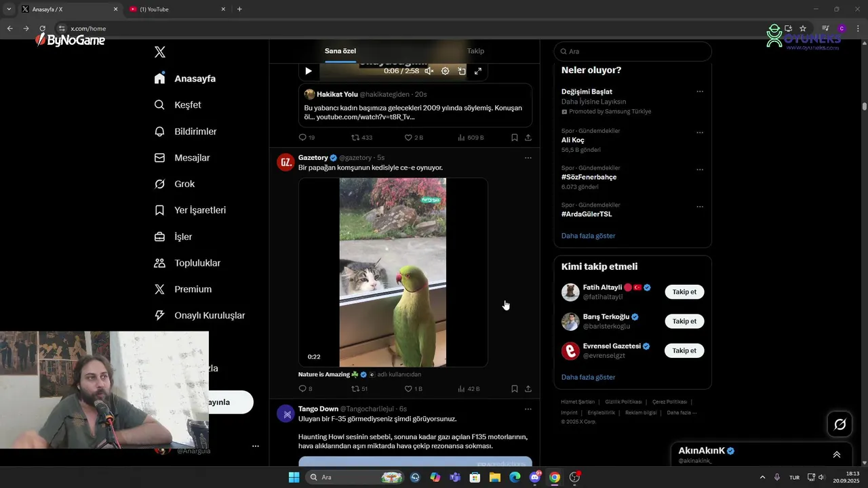Switch to the Sana özel tab
The image size is (868, 488).
click(x=340, y=51)
